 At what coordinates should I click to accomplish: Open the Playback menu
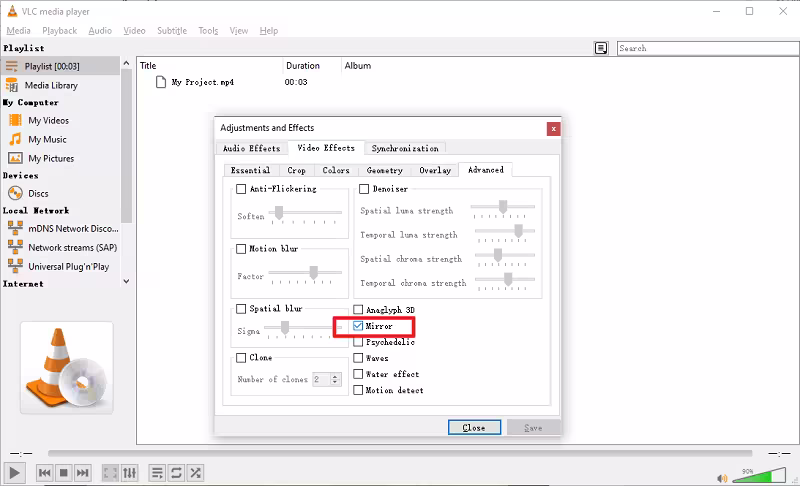click(60, 31)
